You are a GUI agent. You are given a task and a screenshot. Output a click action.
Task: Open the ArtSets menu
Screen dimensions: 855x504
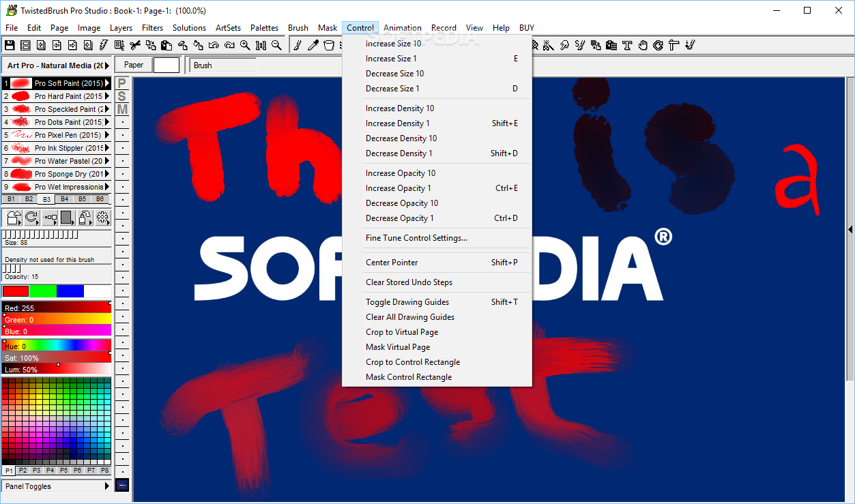click(228, 28)
